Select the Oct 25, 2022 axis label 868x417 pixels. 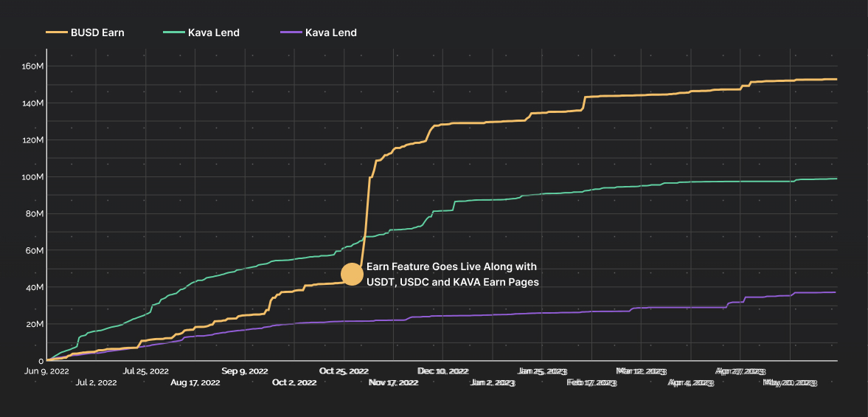pyautogui.click(x=344, y=371)
